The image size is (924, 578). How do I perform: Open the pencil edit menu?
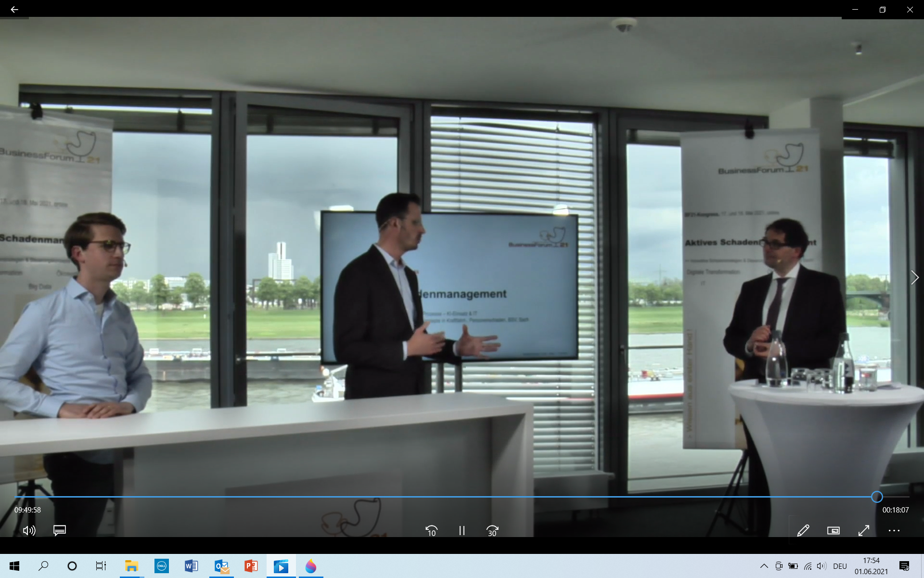click(803, 530)
